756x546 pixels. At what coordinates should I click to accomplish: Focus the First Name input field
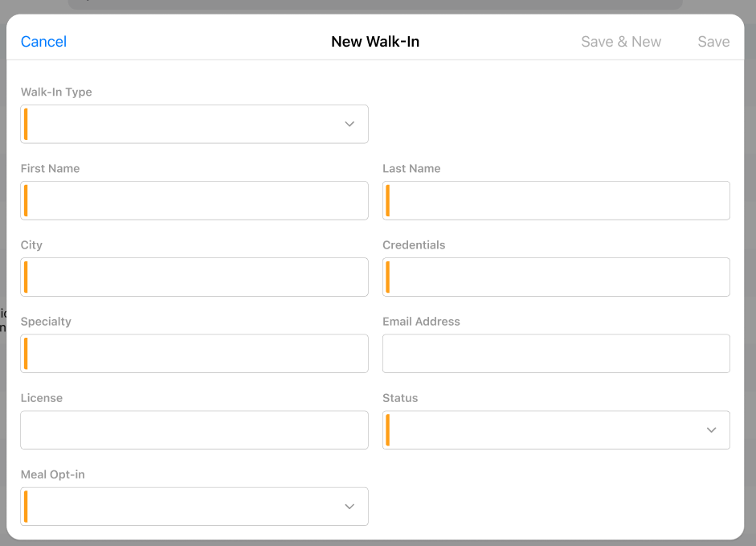tap(194, 200)
